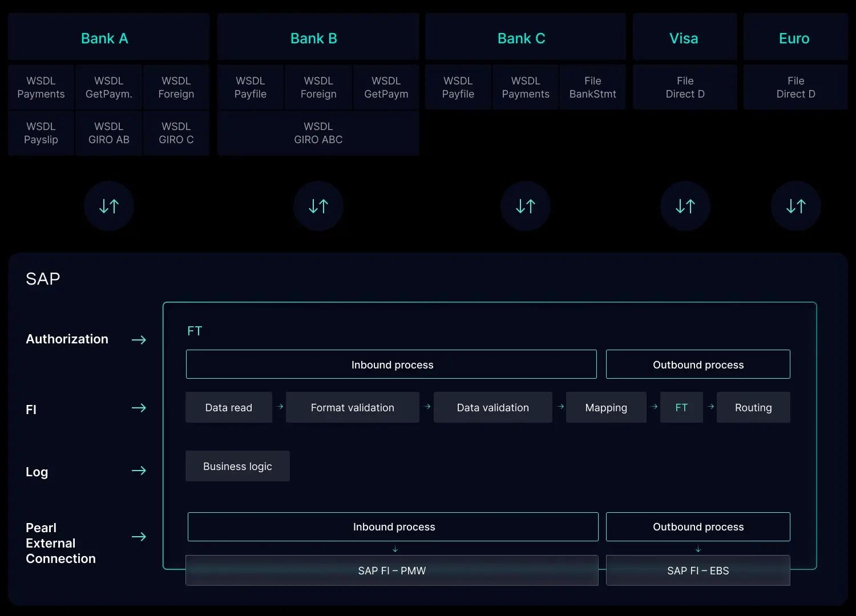This screenshot has height=616, width=856.
Task: Click the Bank C header
Action: [526, 37]
